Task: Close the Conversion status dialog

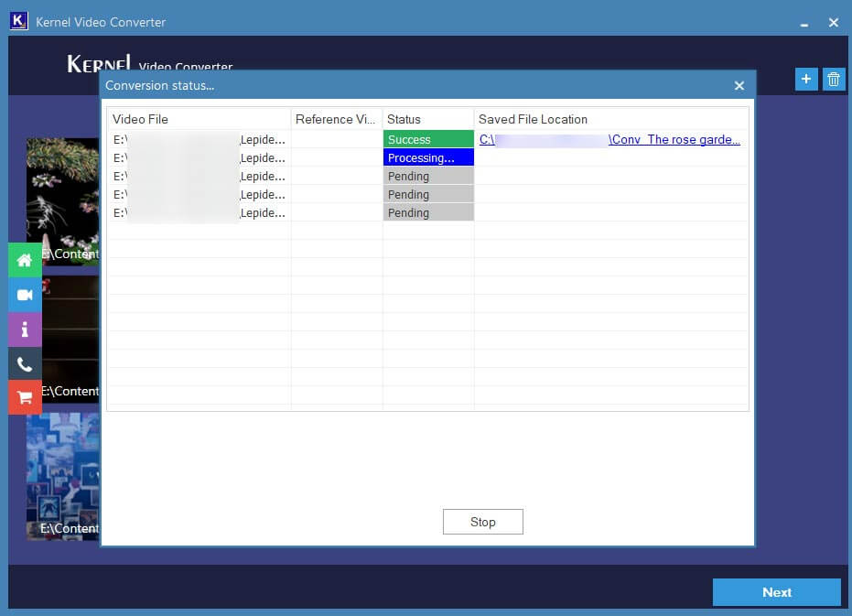Action: (x=739, y=86)
